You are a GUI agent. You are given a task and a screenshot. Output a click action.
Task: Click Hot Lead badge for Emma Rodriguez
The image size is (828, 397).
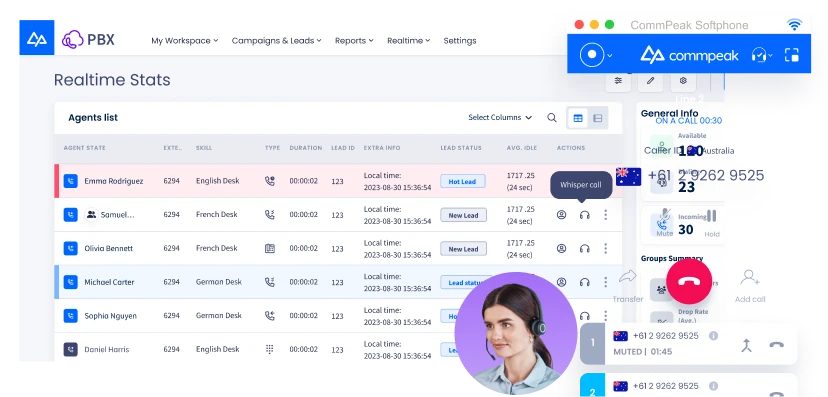pyautogui.click(x=463, y=182)
